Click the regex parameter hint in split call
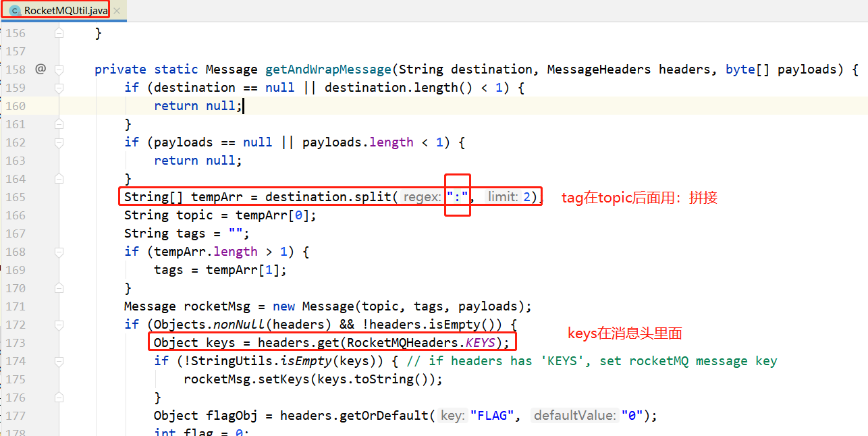Image resolution: width=868 pixels, height=436 pixels. (x=423, y=197)
